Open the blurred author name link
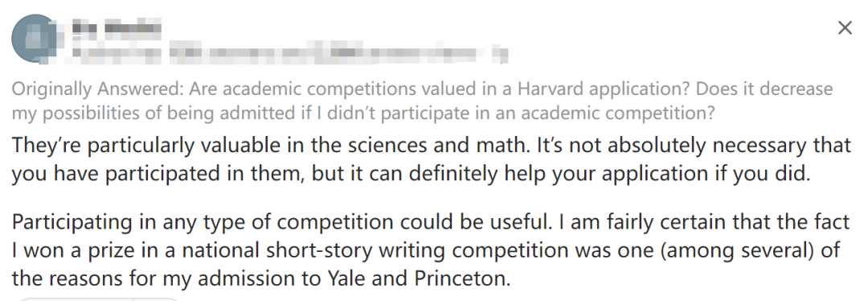This screenshot has width=868, height=301. (117, 27)
